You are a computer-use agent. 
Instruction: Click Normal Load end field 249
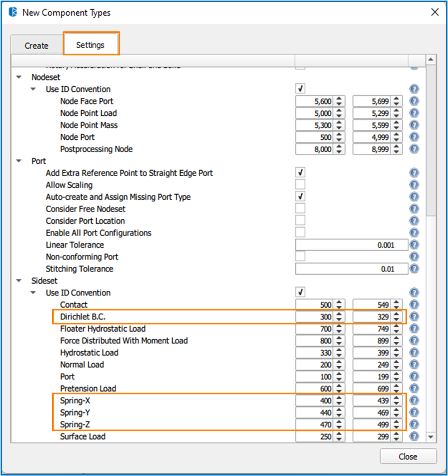pos(372,365)
